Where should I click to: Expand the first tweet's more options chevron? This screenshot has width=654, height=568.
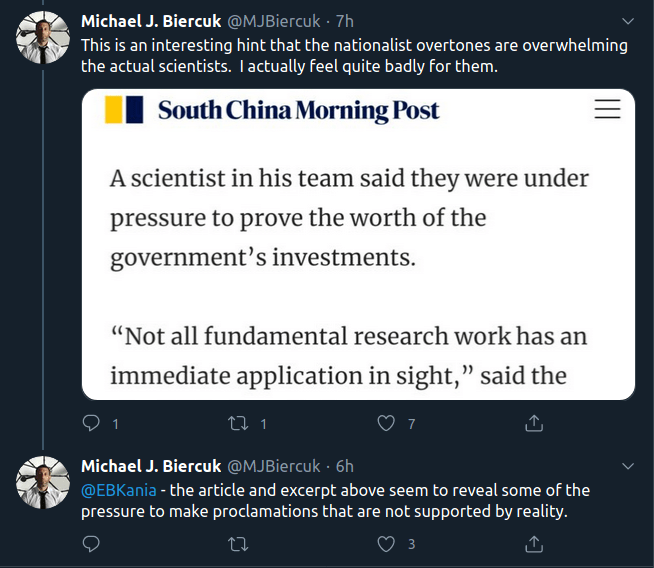[x=627, y=21]
